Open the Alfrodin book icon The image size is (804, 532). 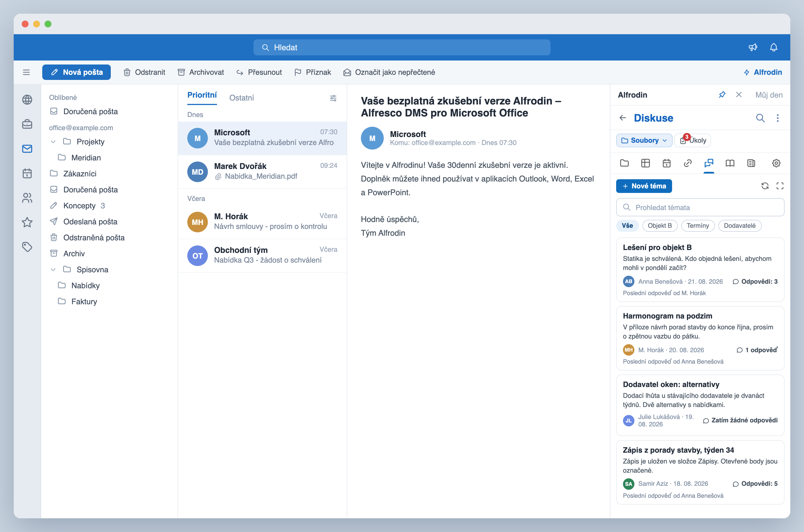(x=730, y=163)
